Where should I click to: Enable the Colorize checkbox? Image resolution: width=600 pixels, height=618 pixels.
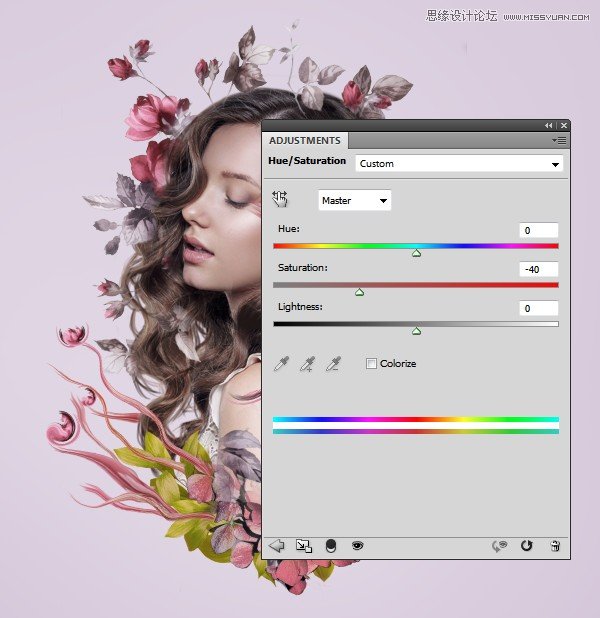(x=372, y=364)
